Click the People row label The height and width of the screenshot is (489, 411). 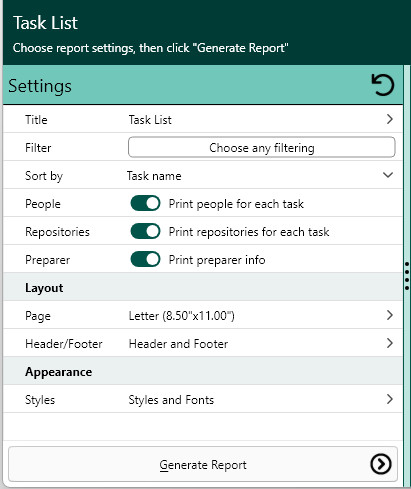point(43,204)
